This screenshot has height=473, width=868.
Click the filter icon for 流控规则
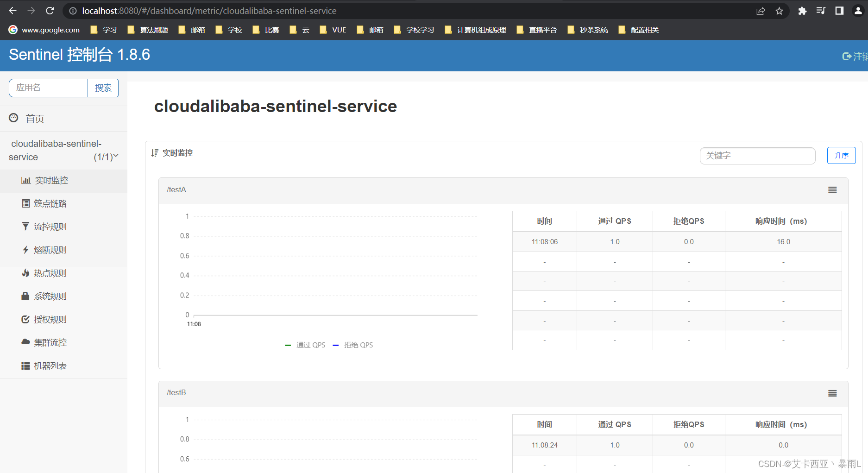coord(25,226)
